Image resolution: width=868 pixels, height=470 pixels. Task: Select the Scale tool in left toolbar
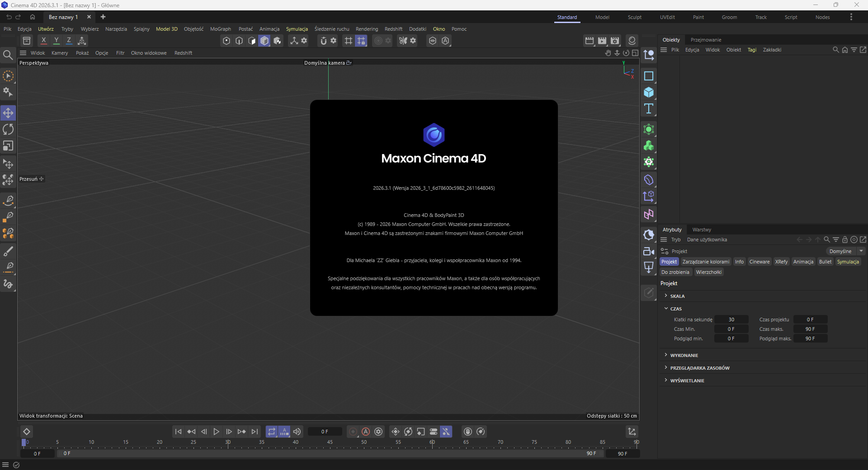pyautogui.click(x=8, y=146)
